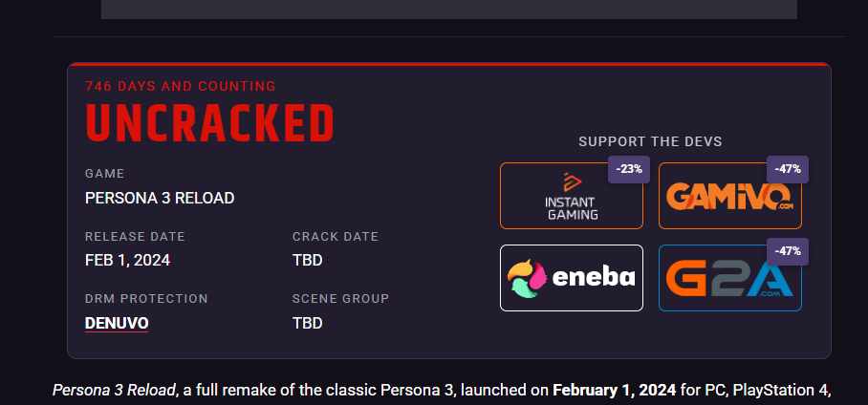
Task: Click the -47% badge on GAMIVO
Action: point(788,170)
